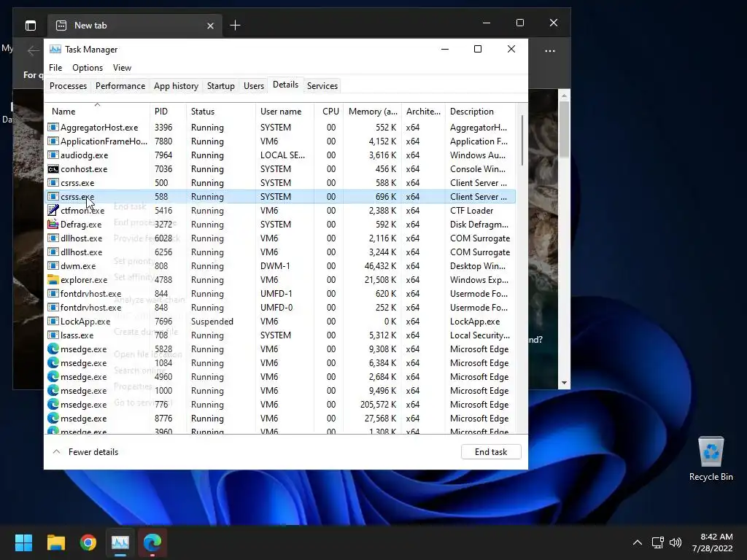The image size is (747, 560).
Task: Sort by the Memory column header
Action: point(373,112)
